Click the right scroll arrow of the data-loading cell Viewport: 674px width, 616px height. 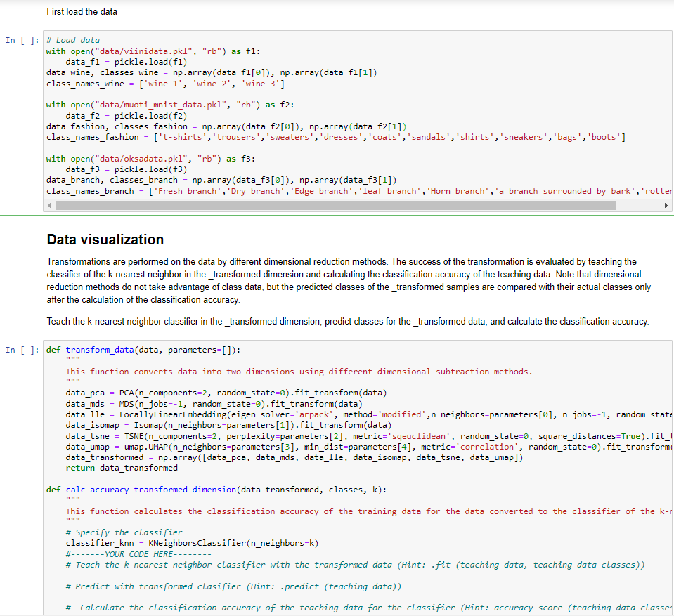coord(665,204)
